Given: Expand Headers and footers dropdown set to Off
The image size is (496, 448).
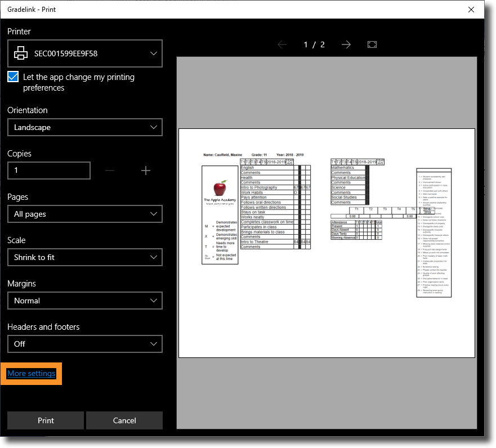Looking at the screenshot, I should (x=85, y=344).
